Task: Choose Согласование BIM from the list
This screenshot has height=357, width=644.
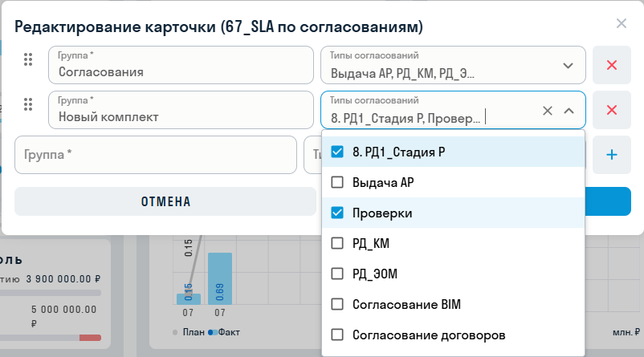Action: point(337,304)
